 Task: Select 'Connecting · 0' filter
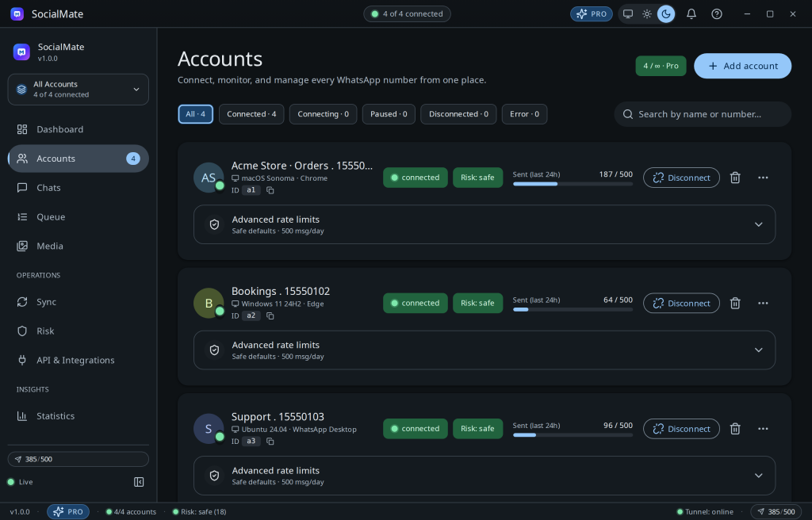[324, 114]
